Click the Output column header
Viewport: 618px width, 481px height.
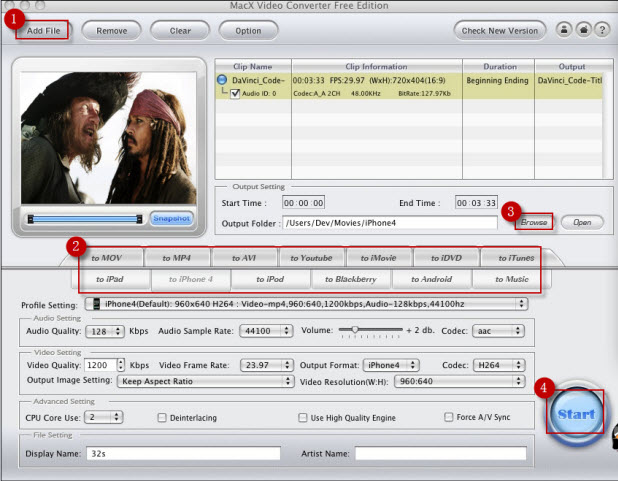572,66
